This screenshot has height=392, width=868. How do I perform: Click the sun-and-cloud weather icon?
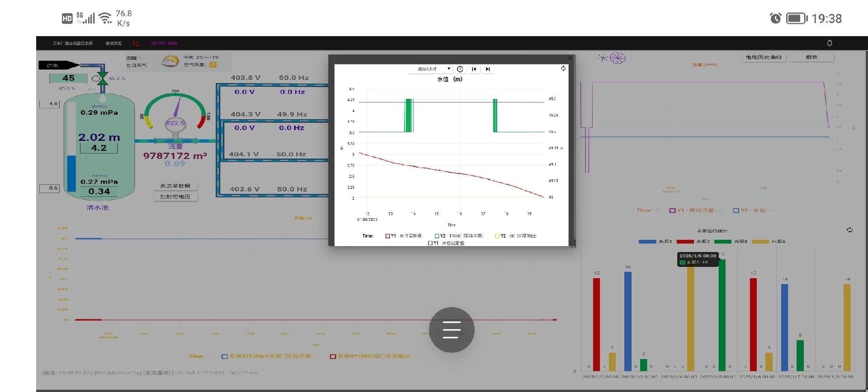[170, 61]
